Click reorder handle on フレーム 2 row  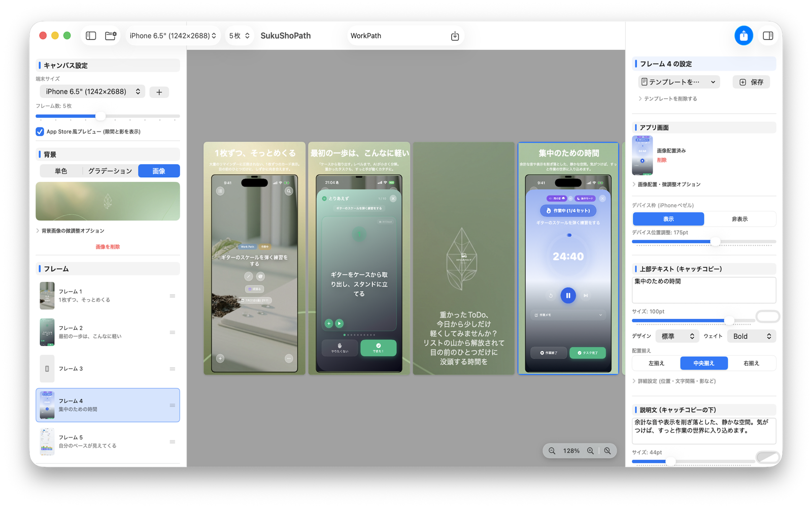pos(173,332)
